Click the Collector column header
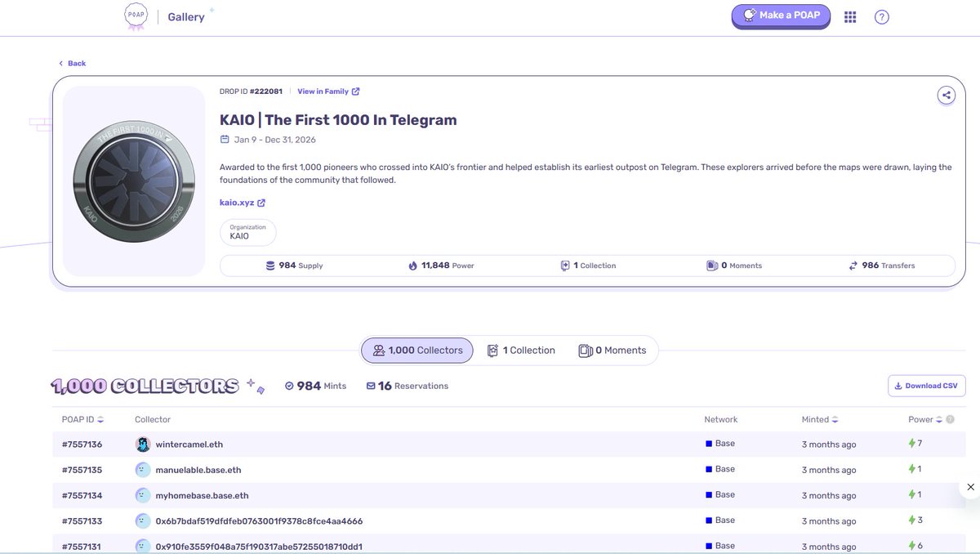980x554 pixels. [x=153, y=419]
